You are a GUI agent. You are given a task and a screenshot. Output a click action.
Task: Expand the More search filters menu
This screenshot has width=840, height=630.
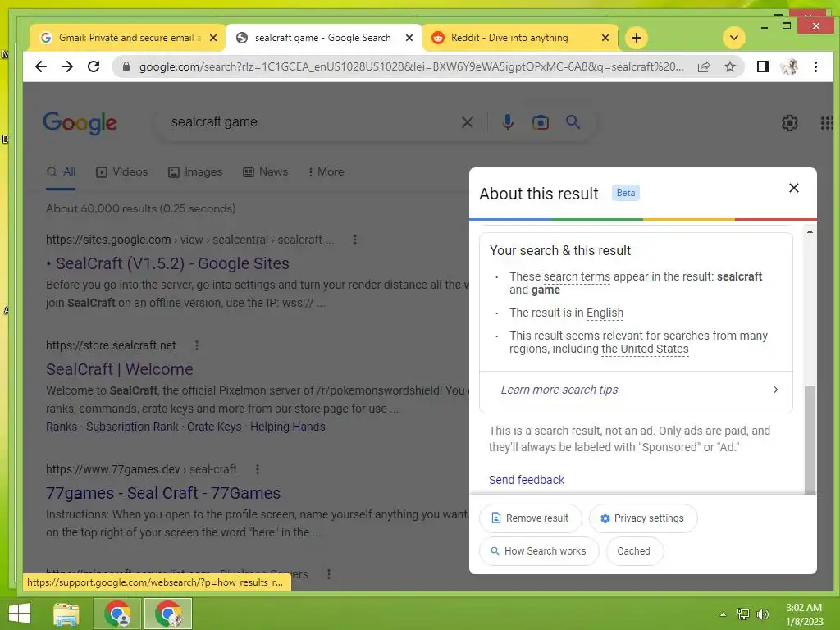326,172
